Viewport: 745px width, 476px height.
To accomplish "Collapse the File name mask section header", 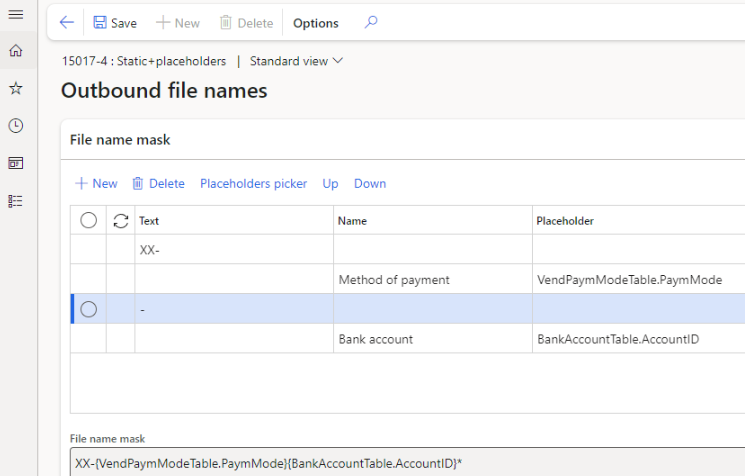I will point(120,140).
